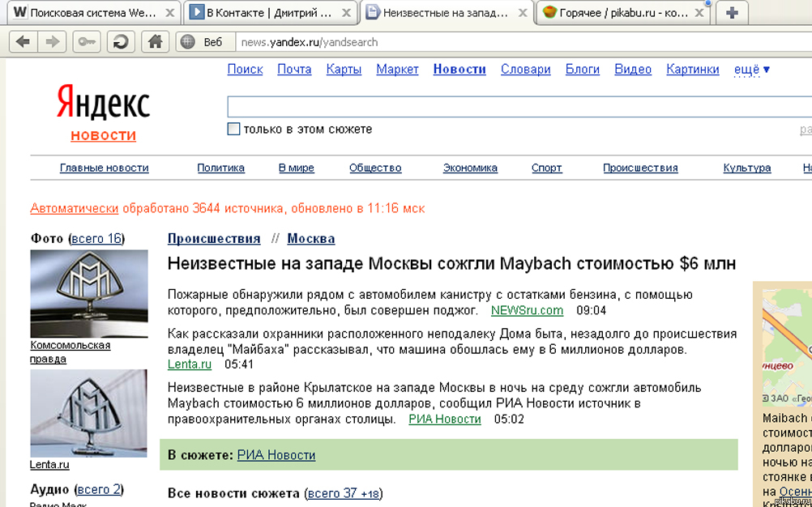The width and height of the screenshot is (812, 507).
Task: Enable the 'только в этом сюжете' checkbox
Action: pos(233,129)
